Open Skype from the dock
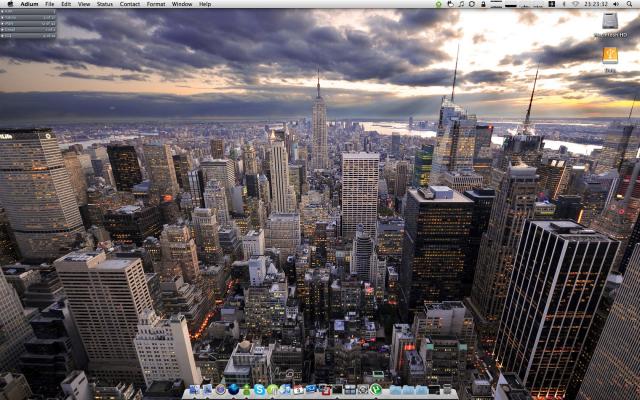This screenshot has width=640, height=400. coord(259,390)
